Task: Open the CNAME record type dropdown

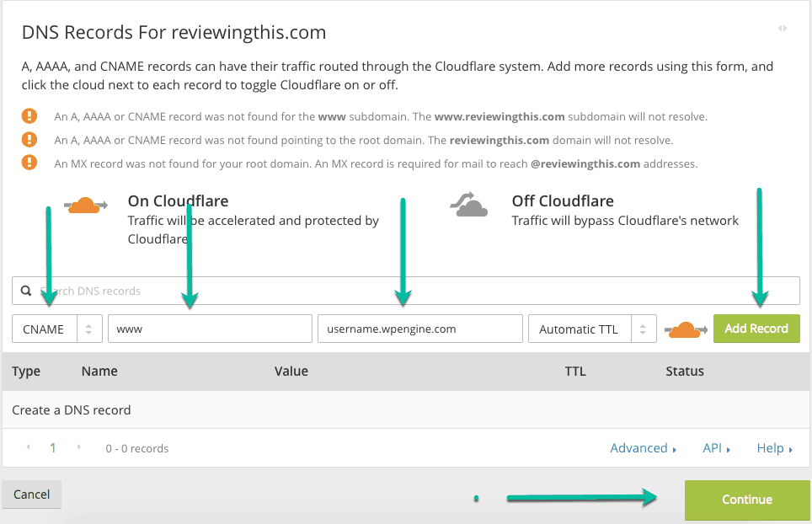Action: coord(57,329)
